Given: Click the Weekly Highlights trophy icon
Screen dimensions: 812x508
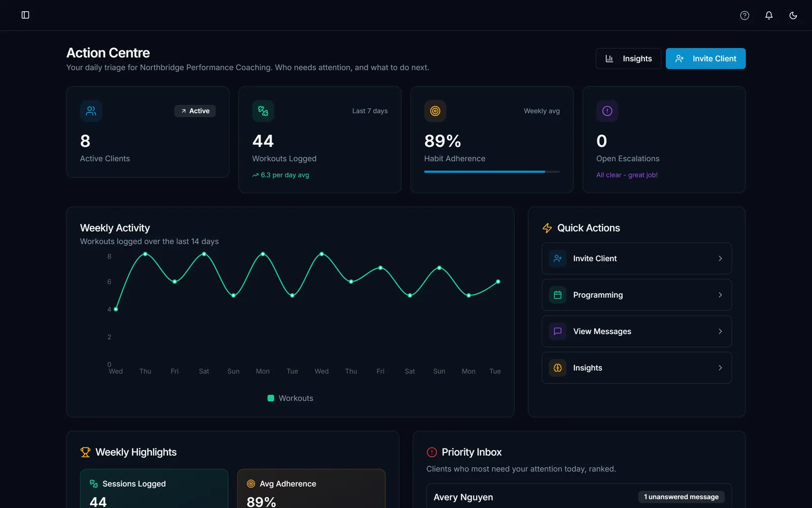Looking at the screenshot, I should pos(85,452).
